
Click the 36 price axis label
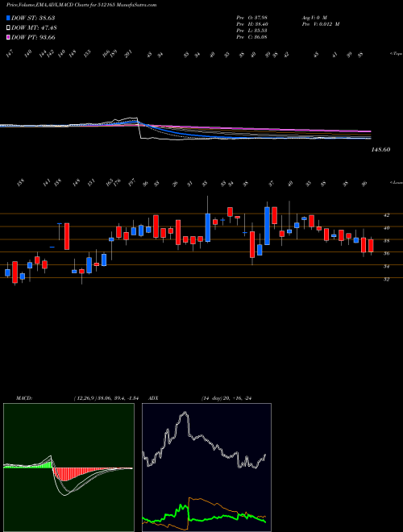(x=386, y=253)
